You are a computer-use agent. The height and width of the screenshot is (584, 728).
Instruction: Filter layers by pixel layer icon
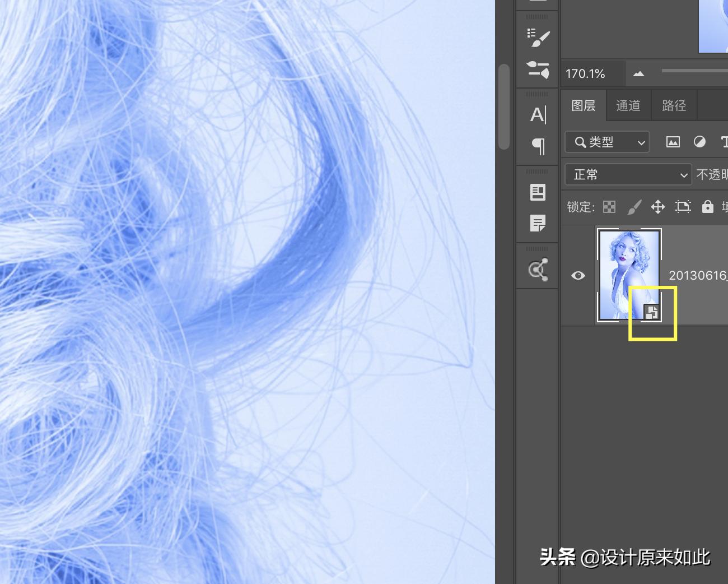click(x=673, y=142)
